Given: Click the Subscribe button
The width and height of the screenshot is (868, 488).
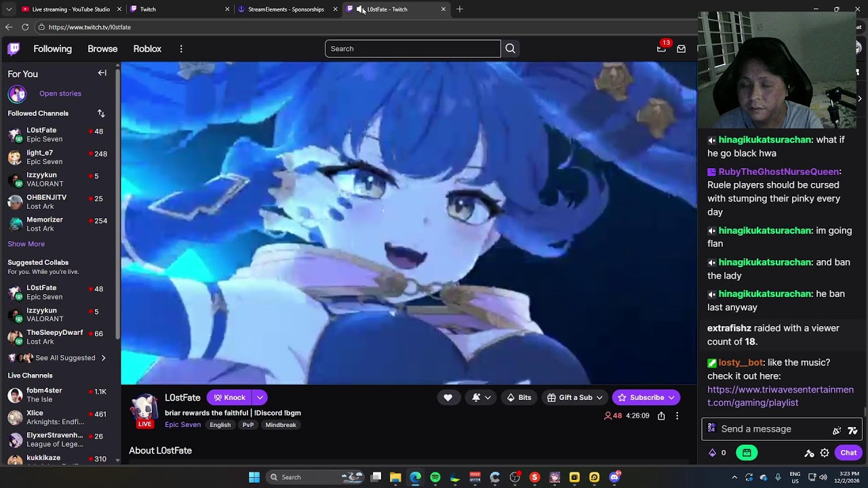Looking at the screenshot, I should 646,398.
